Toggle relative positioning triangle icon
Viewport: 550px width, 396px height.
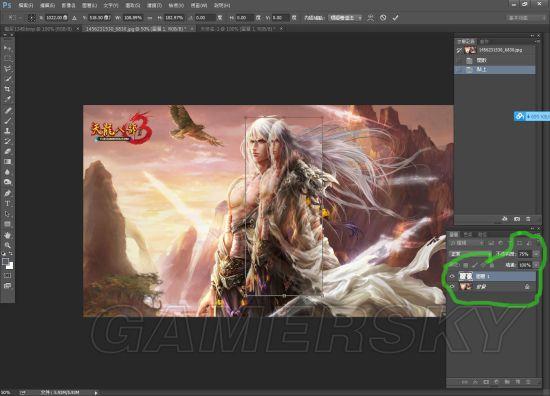[x=74, y=18]
